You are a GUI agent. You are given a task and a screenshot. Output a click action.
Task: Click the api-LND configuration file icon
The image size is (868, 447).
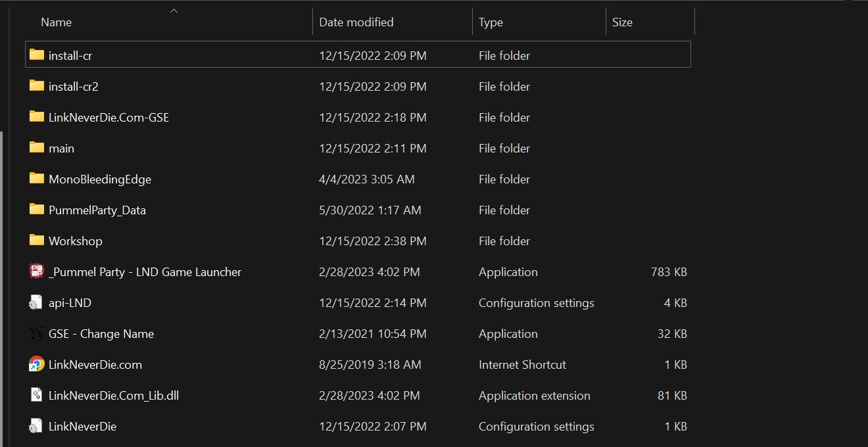pos(36,302)
